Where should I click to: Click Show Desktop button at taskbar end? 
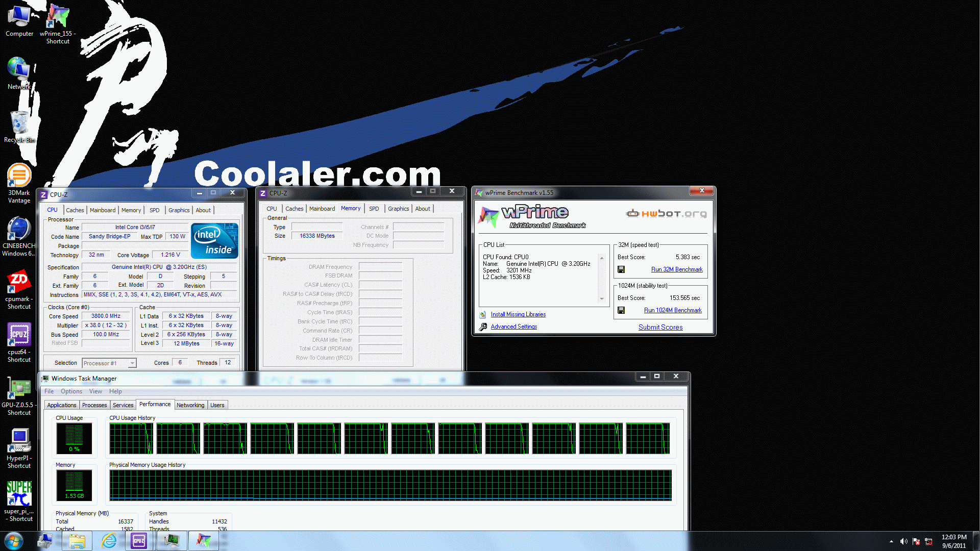point(976,541)
